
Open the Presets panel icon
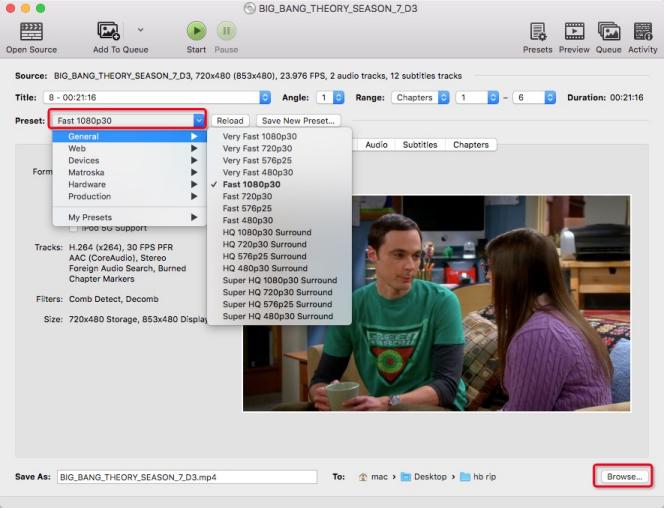point(538,32)
